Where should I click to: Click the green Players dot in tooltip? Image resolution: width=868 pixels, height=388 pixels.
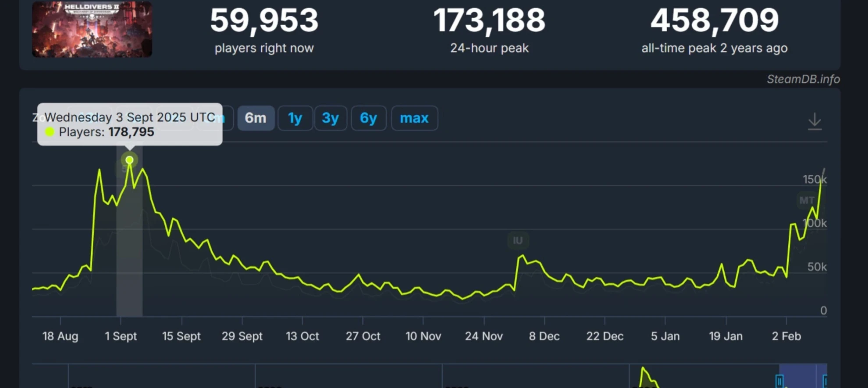[50, 132]
